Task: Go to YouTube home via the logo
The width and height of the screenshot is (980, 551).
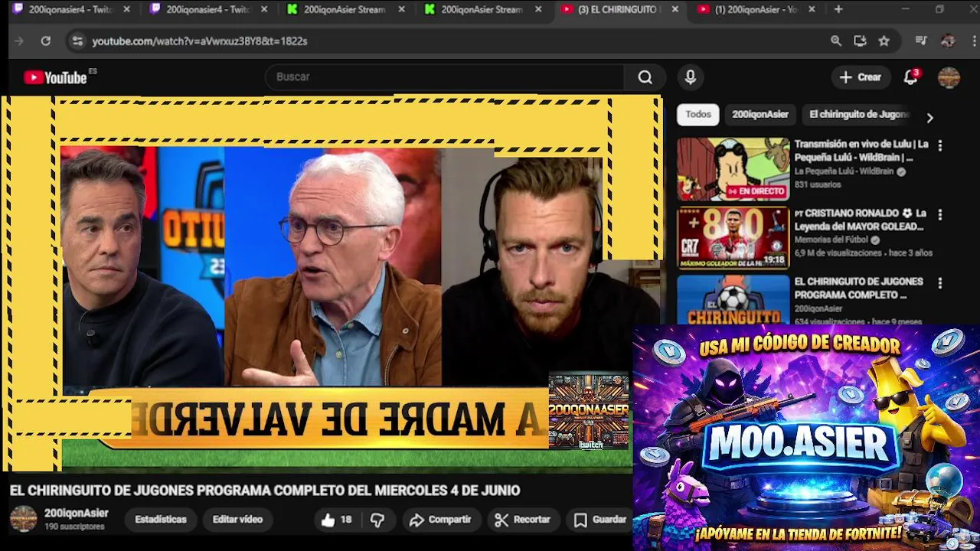Action: pyautogui.click(x=55, y=77)
